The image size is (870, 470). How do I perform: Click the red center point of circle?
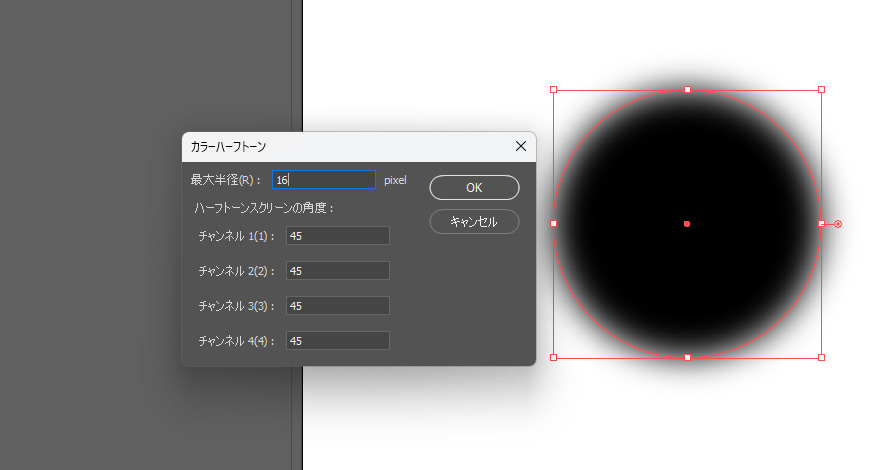click(687, 224)
